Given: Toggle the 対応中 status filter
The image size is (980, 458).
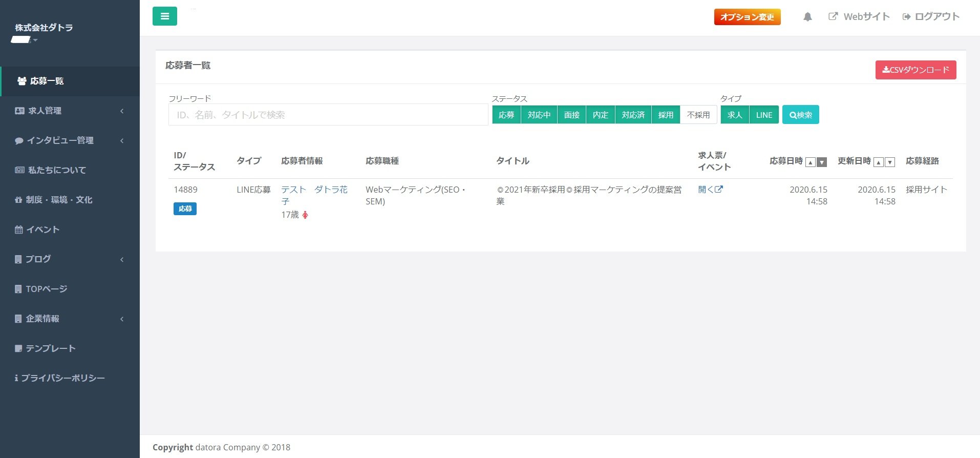Looking at the screenshot, I should 539,115.
